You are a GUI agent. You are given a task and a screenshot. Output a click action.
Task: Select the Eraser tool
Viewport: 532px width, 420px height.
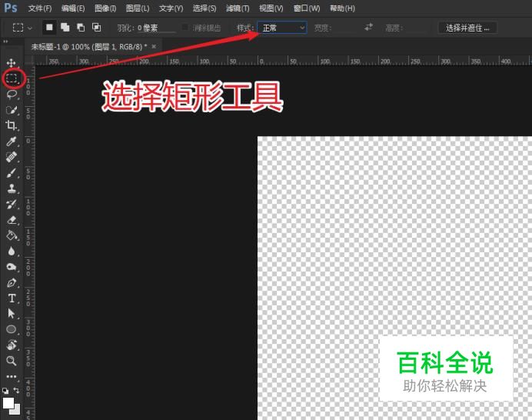click(12, 220)
